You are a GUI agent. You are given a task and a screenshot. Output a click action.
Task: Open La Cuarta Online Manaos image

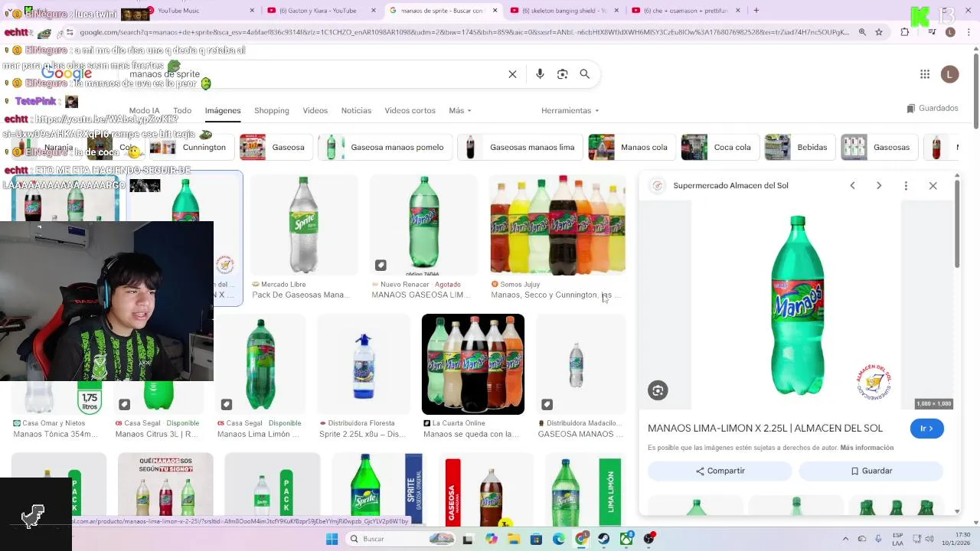pos(473,364)
